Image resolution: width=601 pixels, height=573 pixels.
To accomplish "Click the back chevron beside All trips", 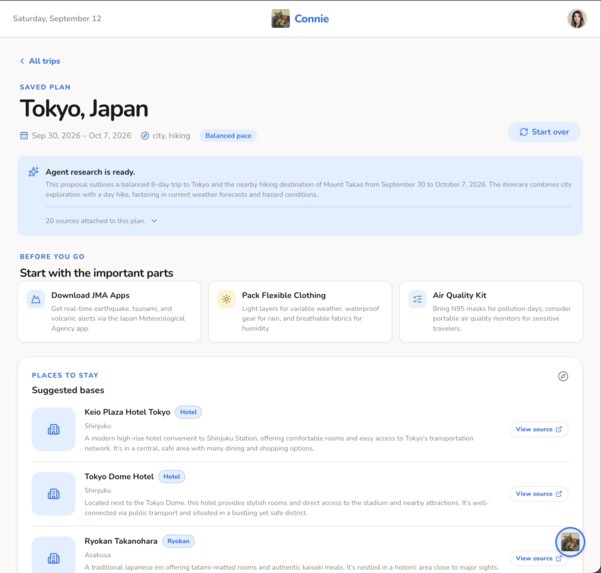I will [22, 61].
